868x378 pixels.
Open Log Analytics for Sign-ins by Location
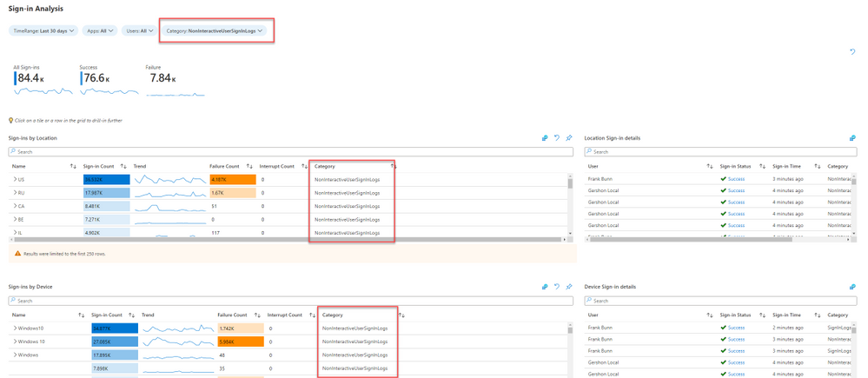coord(545,138)
